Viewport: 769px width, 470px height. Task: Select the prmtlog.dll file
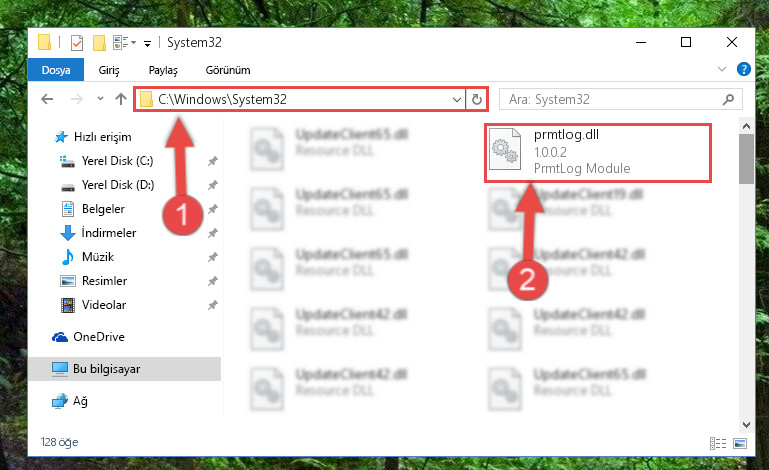coord(598,153)
